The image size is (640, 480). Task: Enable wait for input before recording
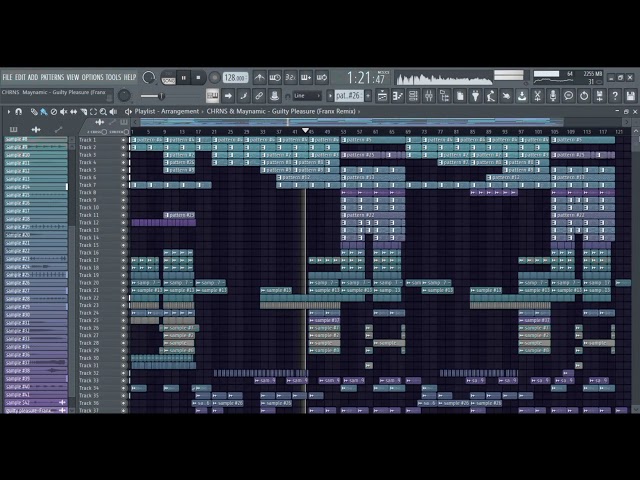275,77
